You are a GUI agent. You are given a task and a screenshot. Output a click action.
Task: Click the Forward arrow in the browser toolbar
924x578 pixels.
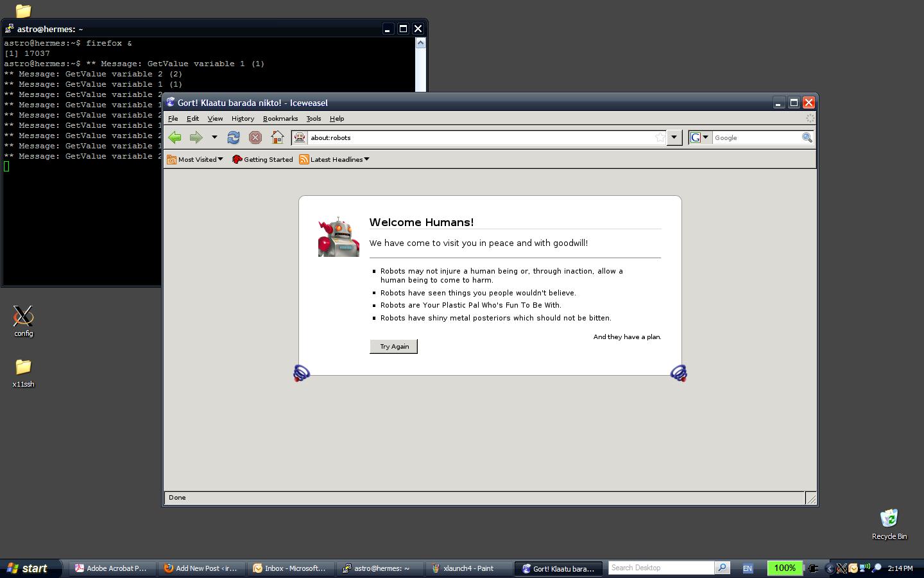pos(196,137)
